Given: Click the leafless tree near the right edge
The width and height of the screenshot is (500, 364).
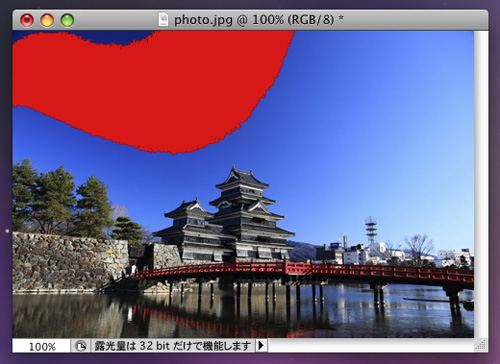Looking at the screenshot, I should [x=418, y=248].
